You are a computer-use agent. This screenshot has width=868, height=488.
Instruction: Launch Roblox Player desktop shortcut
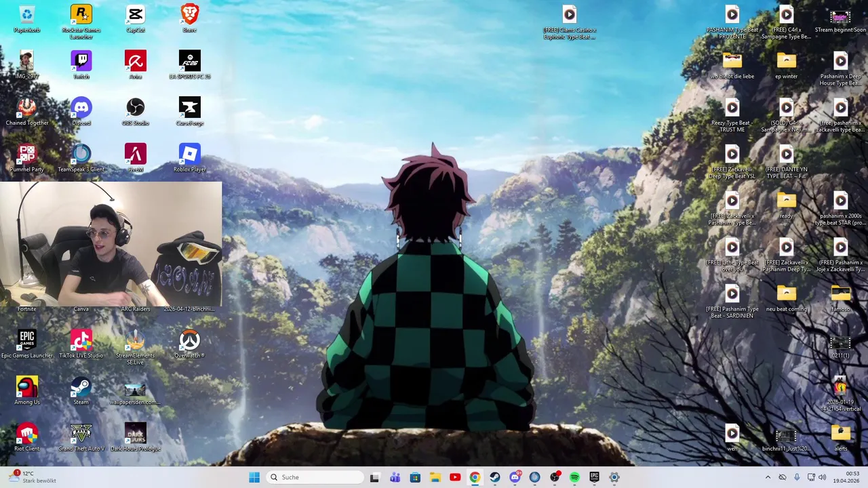point(189,158)
